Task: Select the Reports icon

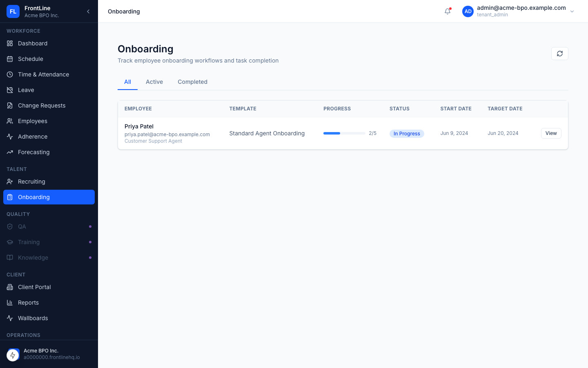Action: (10, 303)
